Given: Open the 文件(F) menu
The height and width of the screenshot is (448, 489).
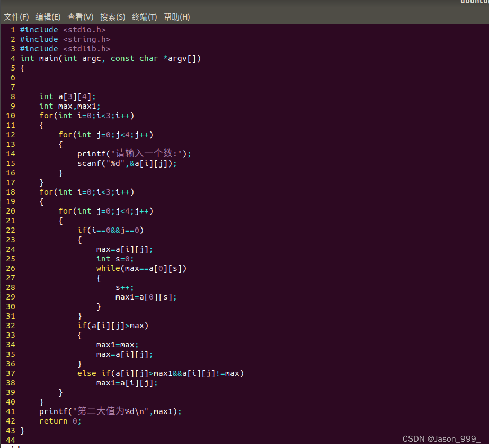Looking at the screenshot, I should [16, 16].
